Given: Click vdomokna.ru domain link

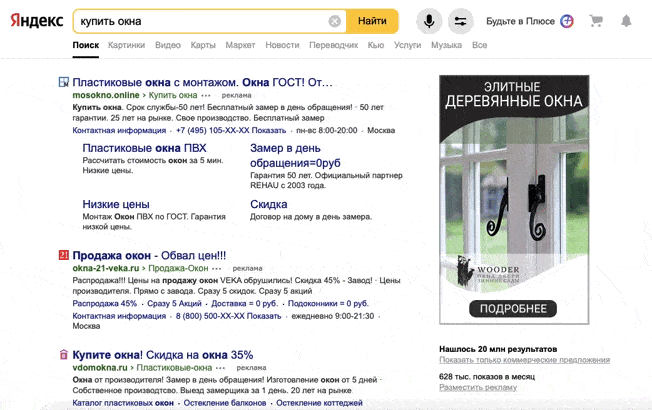Looking at the screenshot, I should pos(100,368).
